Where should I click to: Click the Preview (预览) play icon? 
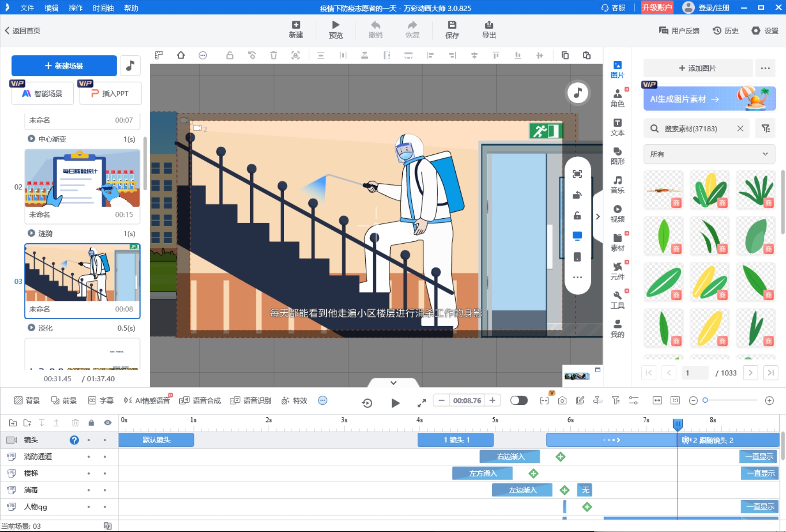click(x=335, y=25)
